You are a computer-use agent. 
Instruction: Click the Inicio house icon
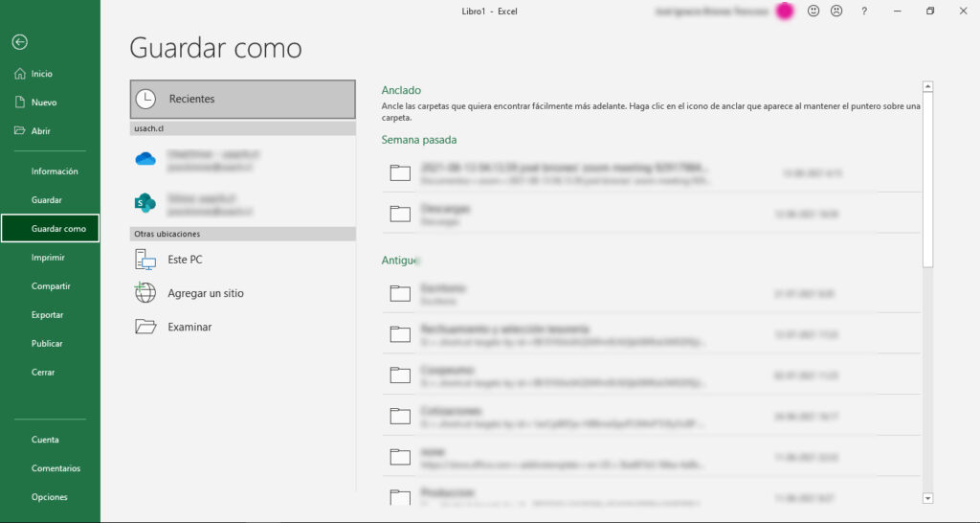click(20, 74)
